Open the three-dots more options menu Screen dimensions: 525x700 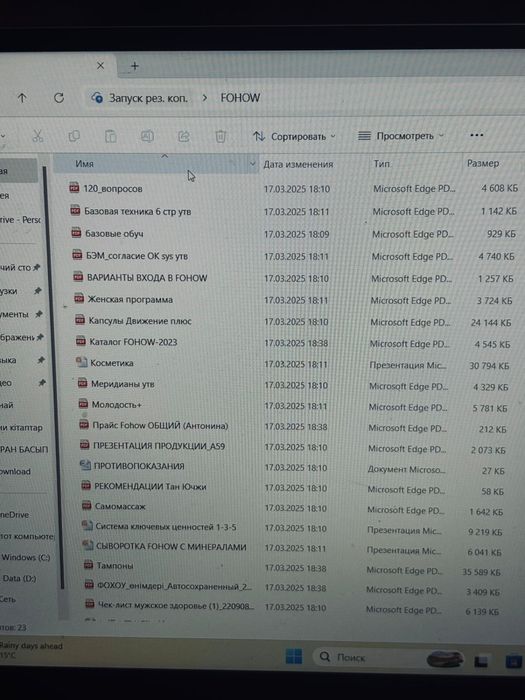477,135
